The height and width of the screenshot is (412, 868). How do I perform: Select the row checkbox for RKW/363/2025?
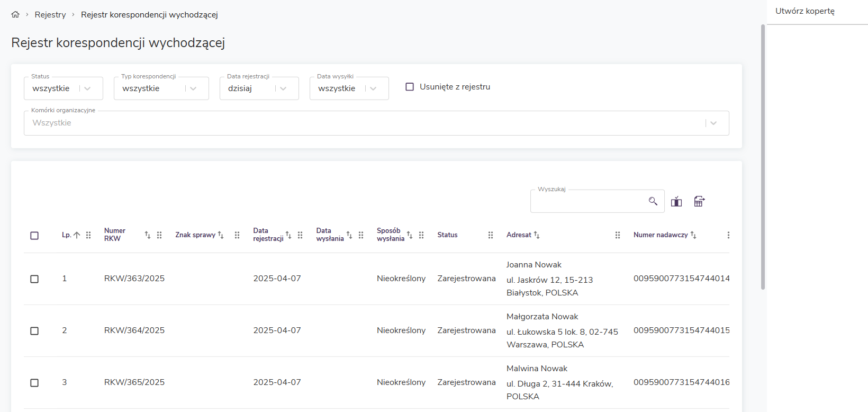click(x=34, y=279)
